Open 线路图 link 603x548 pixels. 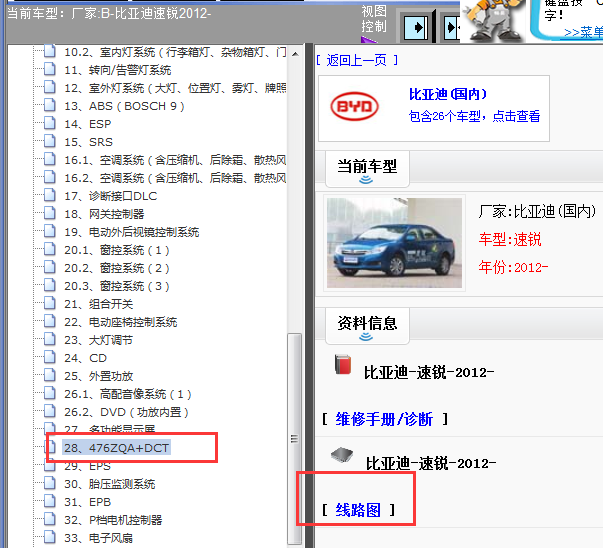[358, 510]
